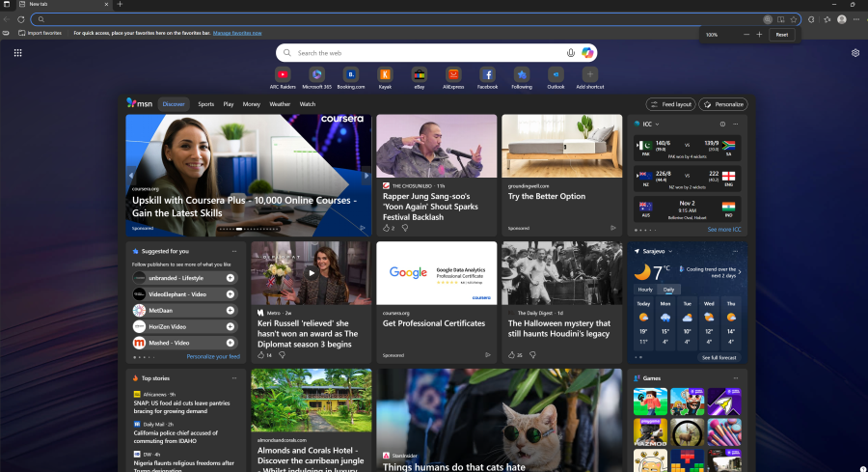Open the Weather tab in MSN bar
Screen dimensions: 868x472
pos(280,104)
